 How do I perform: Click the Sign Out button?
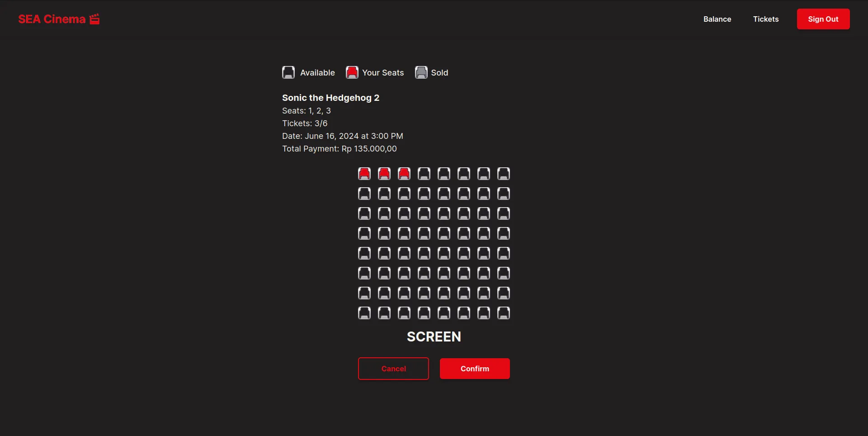(x=823, y=19)
